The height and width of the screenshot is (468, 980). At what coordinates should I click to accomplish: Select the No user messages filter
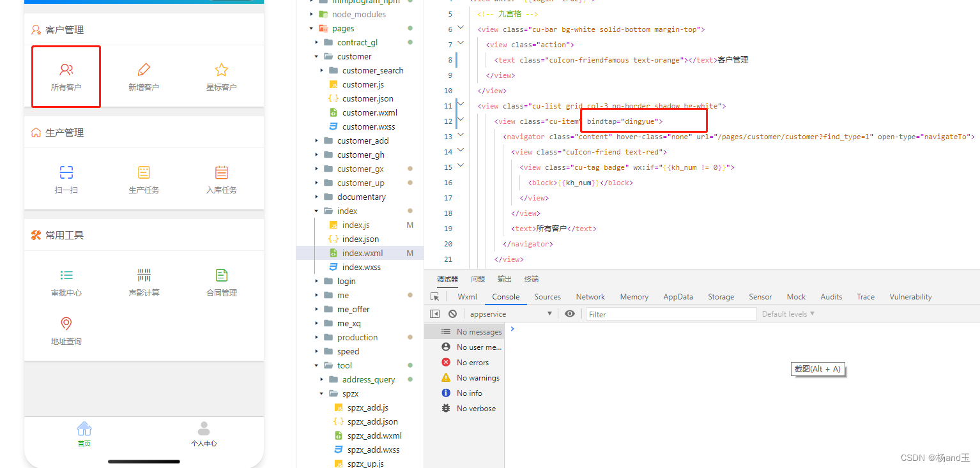point(464,347)
